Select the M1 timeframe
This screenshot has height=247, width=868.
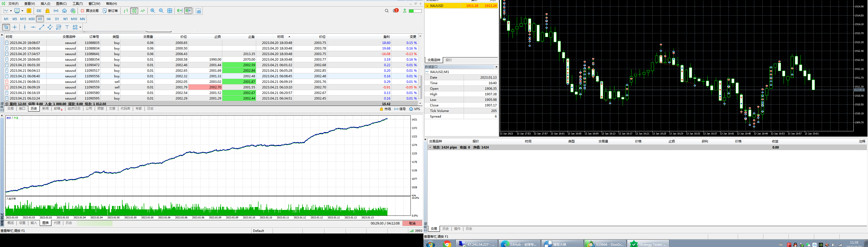[x=6, y=19]
